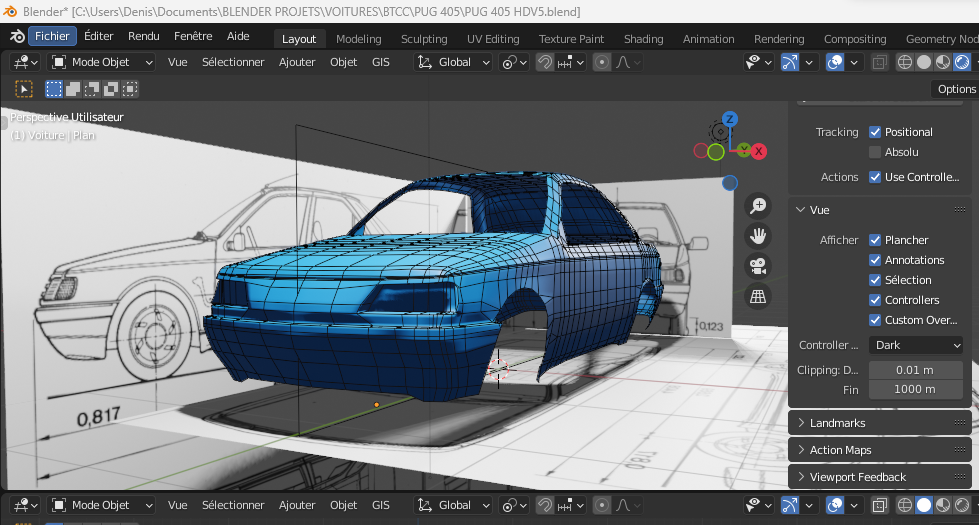Open the Rendu menu
The height and width of the screenshot is (525, 979).
(144, 36)
